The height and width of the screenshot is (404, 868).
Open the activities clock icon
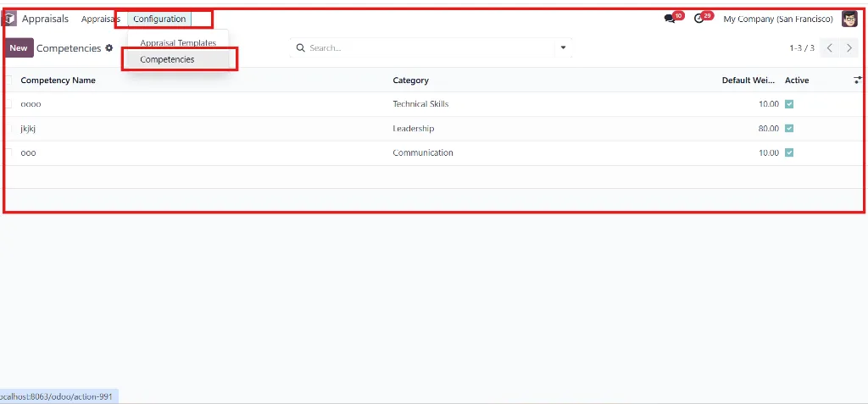[699, 19]
